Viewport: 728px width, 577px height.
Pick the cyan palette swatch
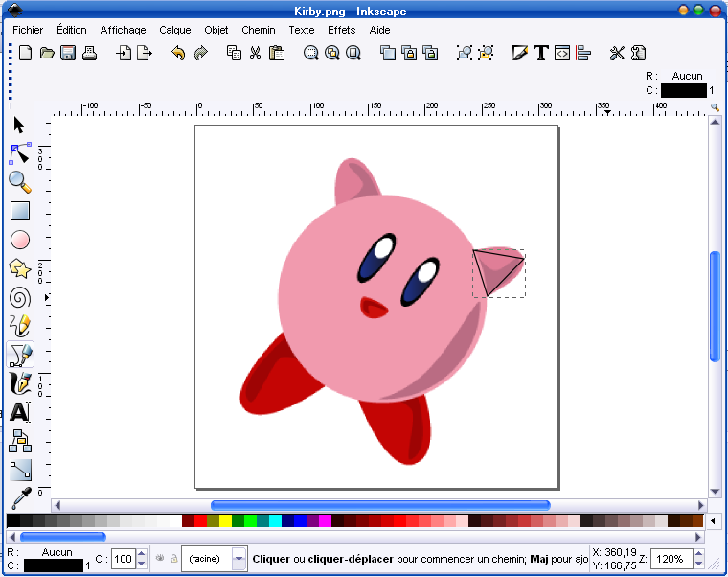275,520
